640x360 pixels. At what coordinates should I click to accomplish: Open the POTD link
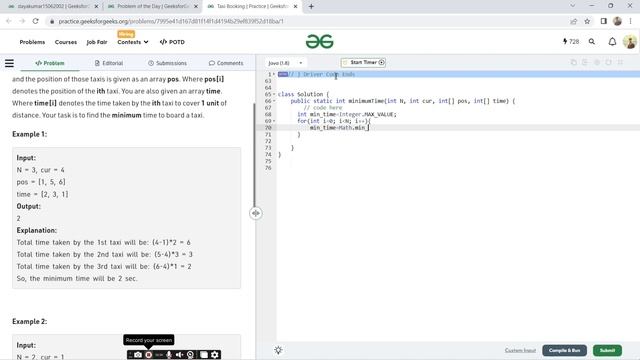pos(172,42)
